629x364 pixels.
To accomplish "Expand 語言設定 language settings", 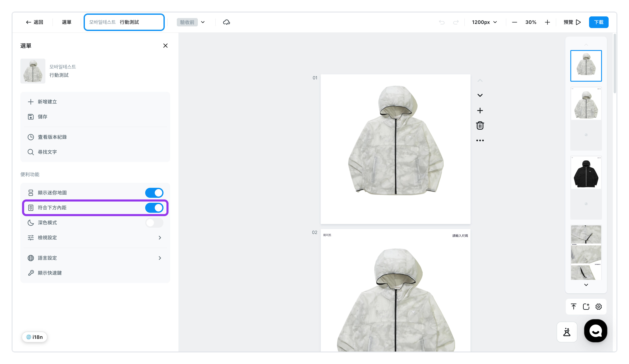I will pos(95,258).
